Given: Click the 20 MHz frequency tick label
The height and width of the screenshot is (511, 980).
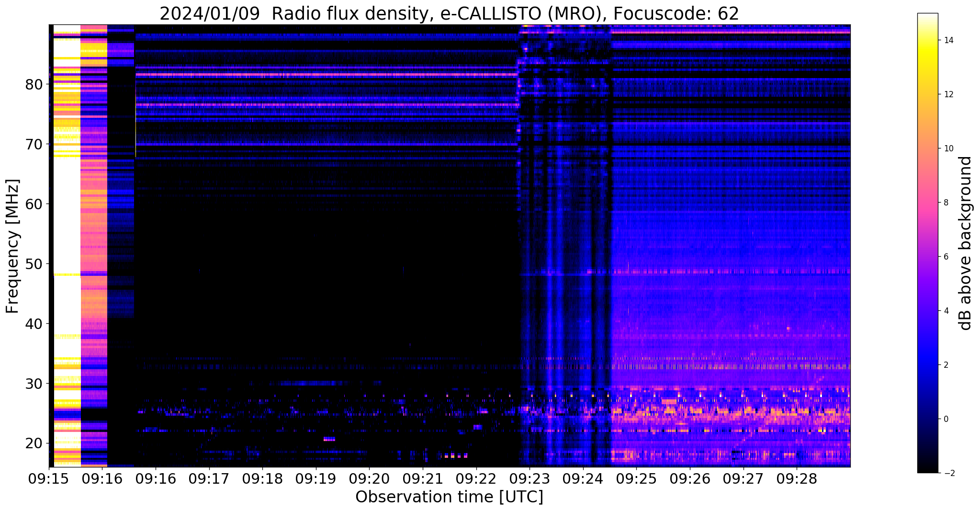Looking at the screenshot, I should pos(34,443).
